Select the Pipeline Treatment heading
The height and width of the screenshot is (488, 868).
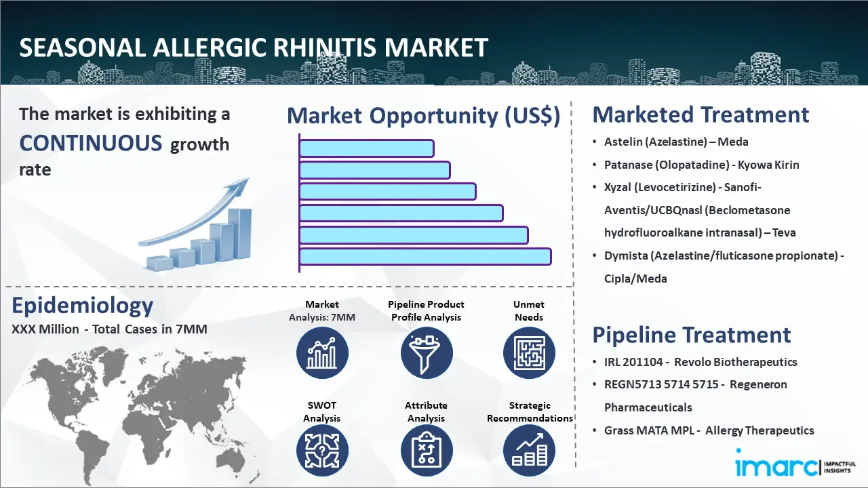[691, 335]
